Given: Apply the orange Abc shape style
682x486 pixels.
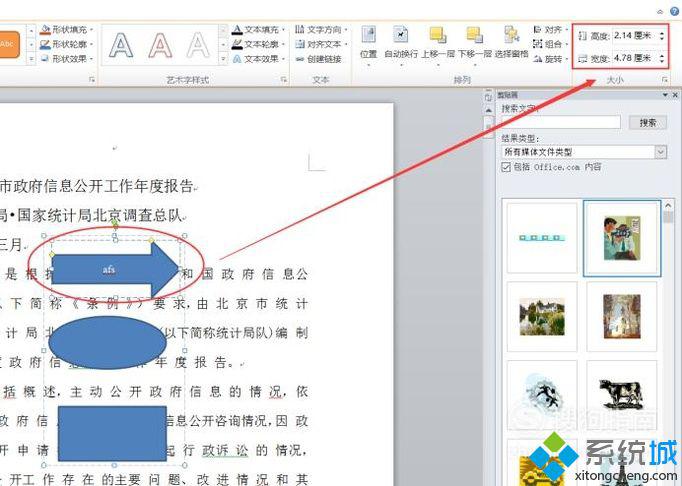Looking at the screenshot, I should [10, 44].
